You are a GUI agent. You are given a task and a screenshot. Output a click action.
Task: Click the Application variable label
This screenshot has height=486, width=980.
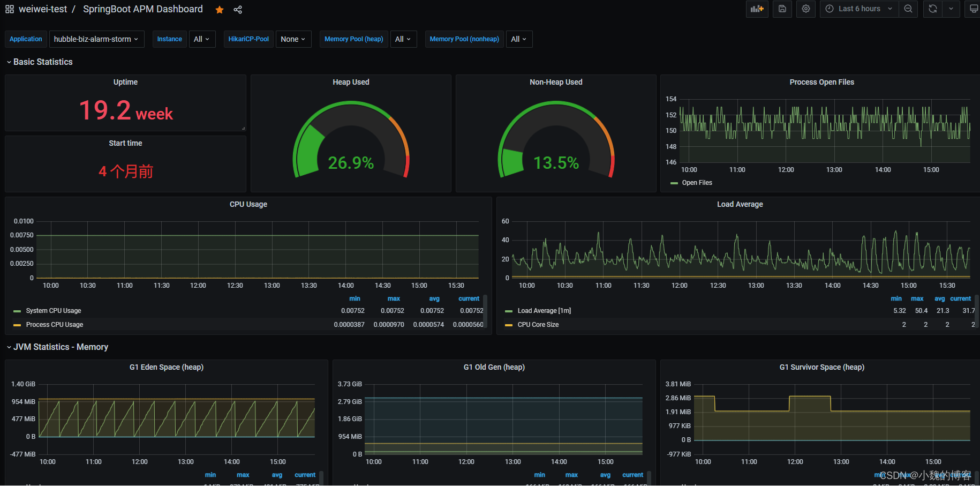pos(26,39)
